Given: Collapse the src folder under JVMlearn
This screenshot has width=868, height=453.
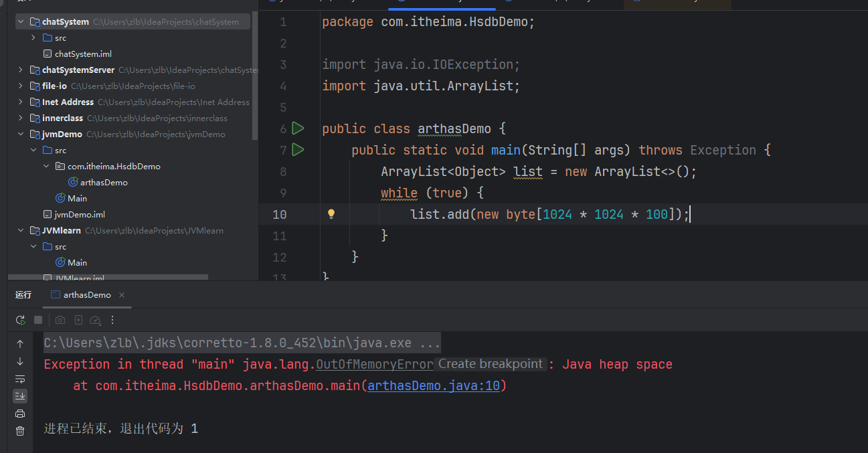Looking at the screenshot, I should click(33, 247).
